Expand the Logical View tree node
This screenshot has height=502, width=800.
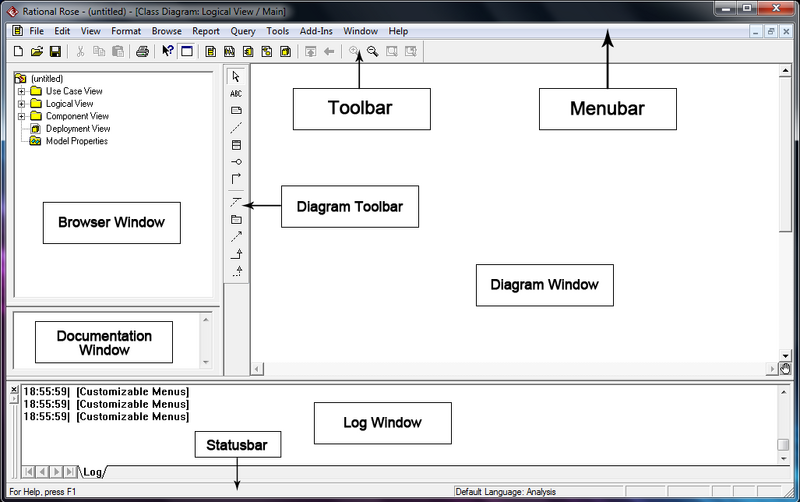tap(21, 104)
